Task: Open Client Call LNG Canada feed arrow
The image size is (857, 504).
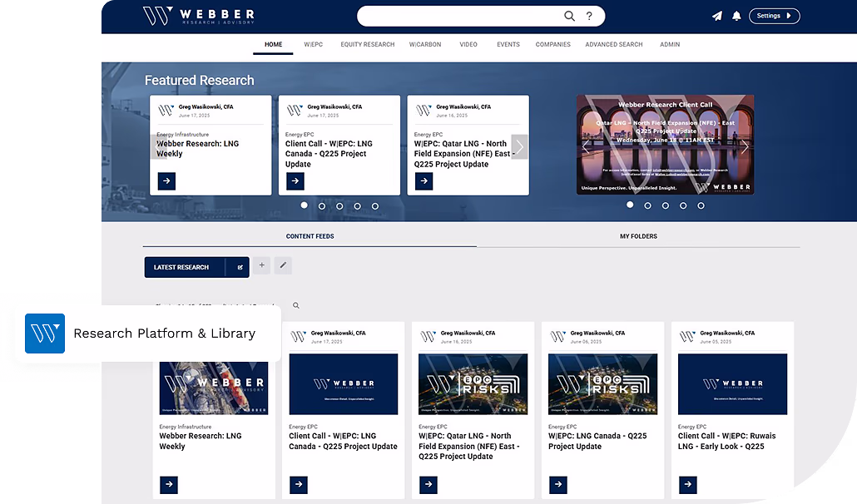Action: tap(299, 484)
